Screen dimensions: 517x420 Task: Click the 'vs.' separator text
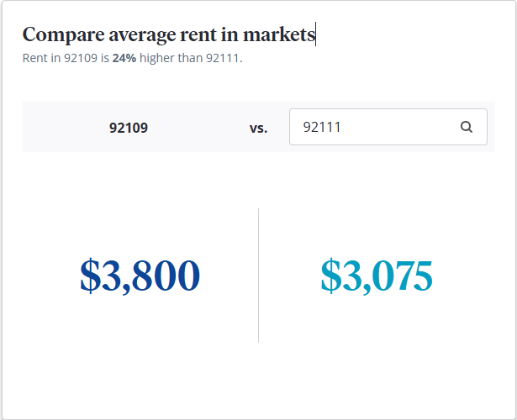coord(258,129)
